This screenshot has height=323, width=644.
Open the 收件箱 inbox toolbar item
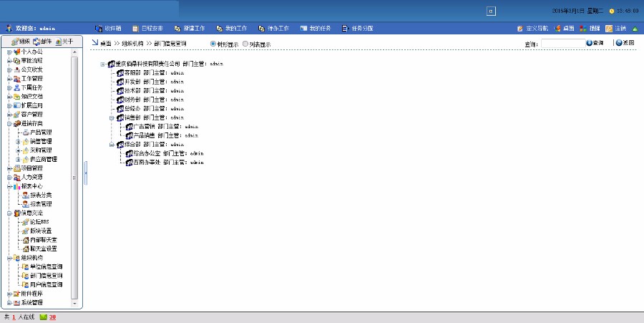108,29
